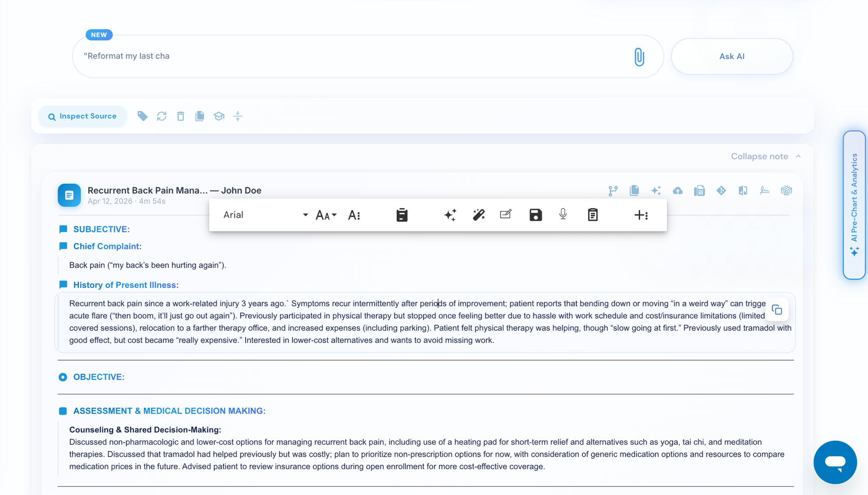Click the note title Recurrent Back Pain Mana… — John Doe
The image size is (868, 495).
point(174,190)
